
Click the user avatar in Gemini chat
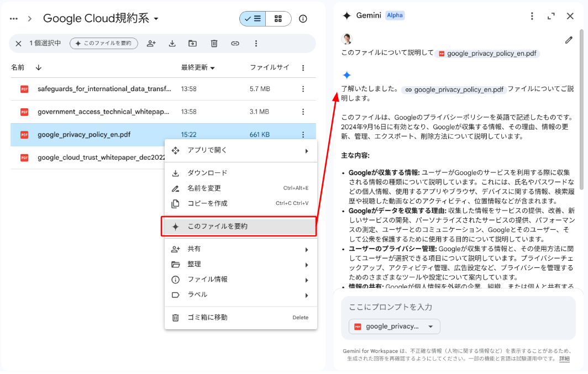pyautogui.click(x=347, y=39)
